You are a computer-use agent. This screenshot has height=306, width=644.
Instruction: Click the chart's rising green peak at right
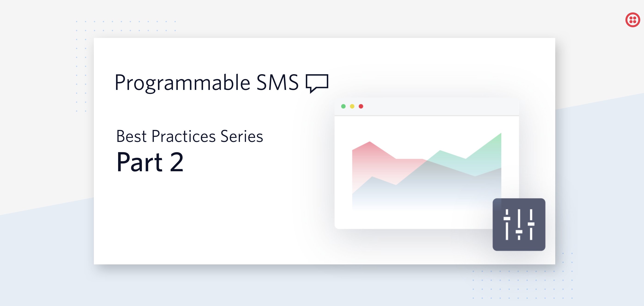click(x=501, y=134)
